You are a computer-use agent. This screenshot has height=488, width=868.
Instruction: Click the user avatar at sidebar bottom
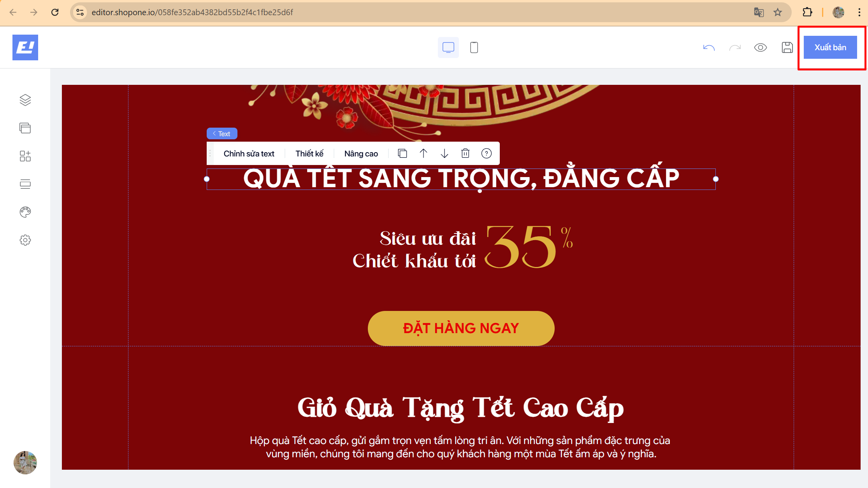pos(25,463)
